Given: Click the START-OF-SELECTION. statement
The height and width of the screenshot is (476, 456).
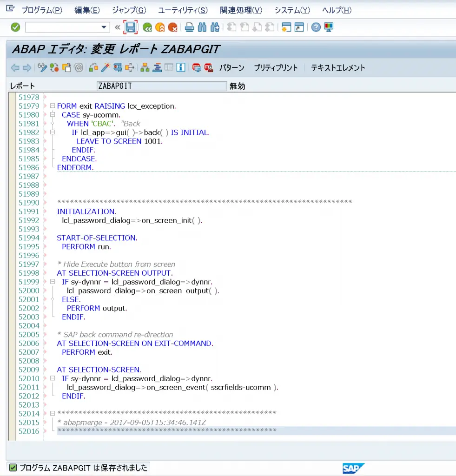Looking at the screenshot, I should pos(97,238).
